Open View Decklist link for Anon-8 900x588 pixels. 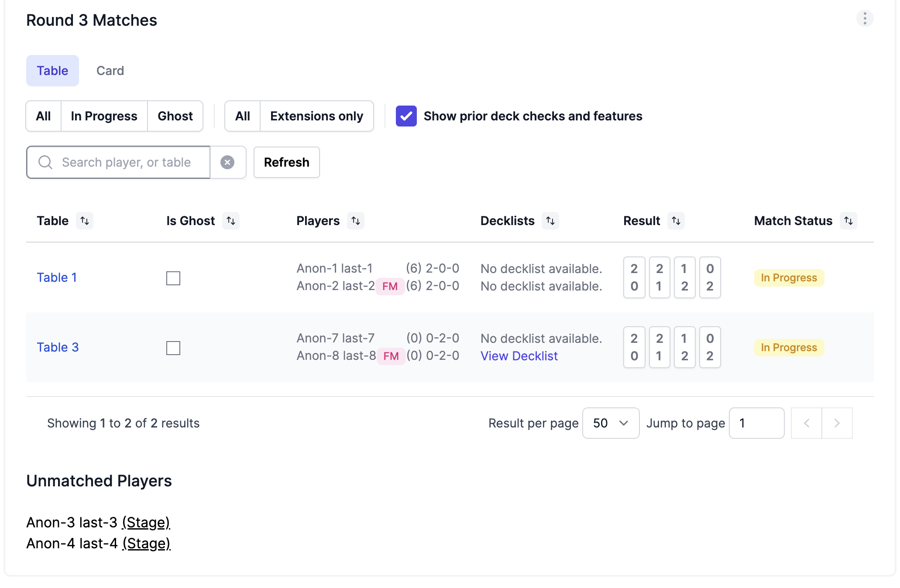[519, 356]
